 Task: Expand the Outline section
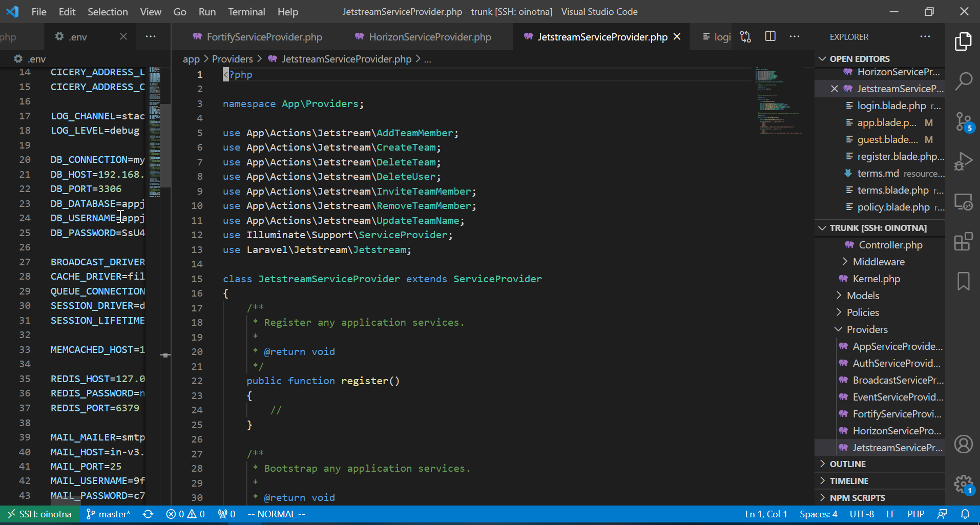(880, 464)
